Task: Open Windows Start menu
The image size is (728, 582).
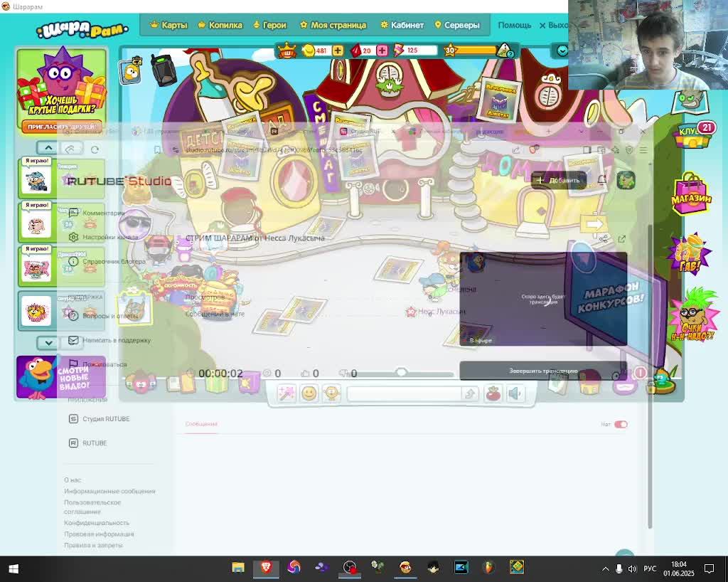Action: [x=13, y=568]
